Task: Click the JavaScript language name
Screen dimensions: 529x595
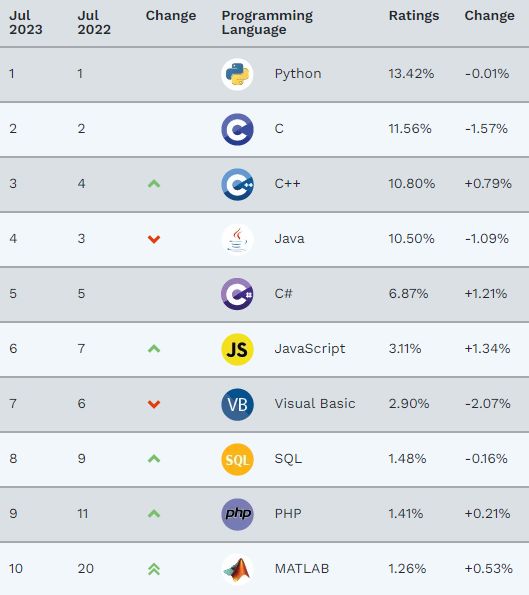Action: (x=310, y=349)
